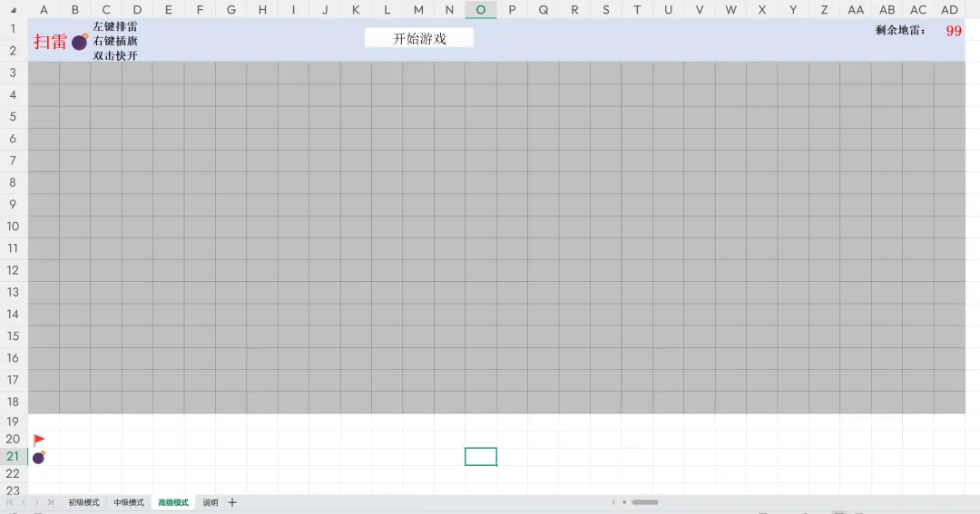Viewport: 980px width, 514px height.
Task: Click the scrollbar's left arrow
Action: [623, 502]
